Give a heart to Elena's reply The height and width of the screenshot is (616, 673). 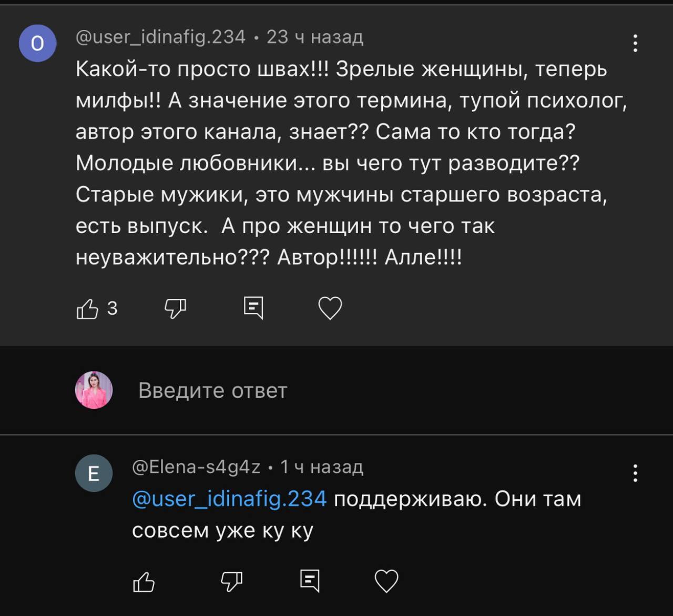pos(386,581)
